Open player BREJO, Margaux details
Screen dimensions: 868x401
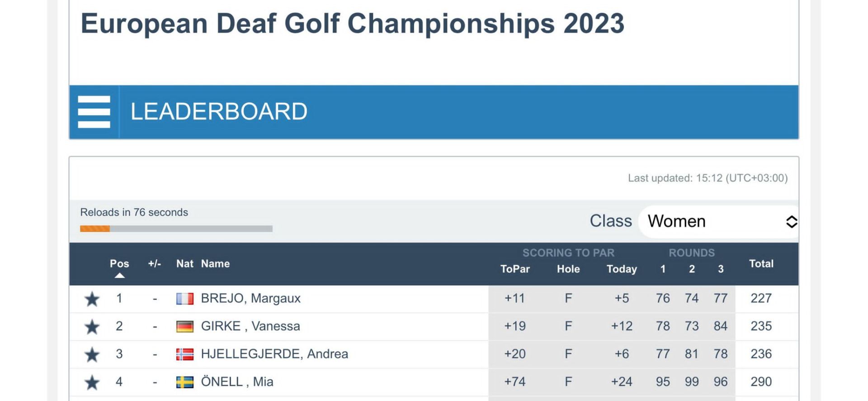[x=250, y=298]
